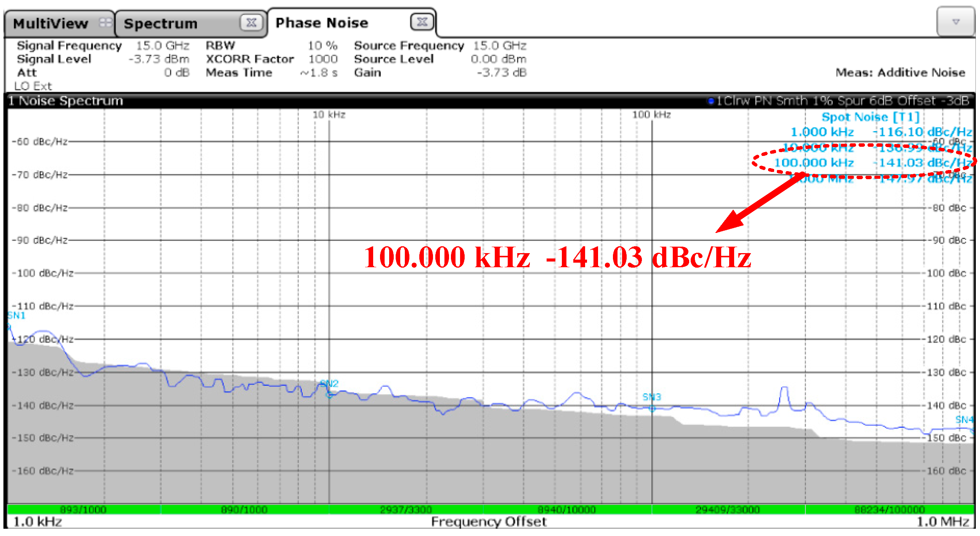Click the 29409/33000 progress segment
The width and height of the screenshot is (980, 536).
click(x=728, y=509)
